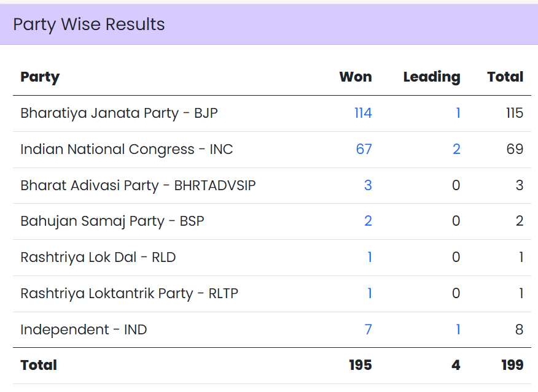This screenshot has width=538, height=392.
Task: Click INC won count 67 link
Action: (x=364, y=150)
